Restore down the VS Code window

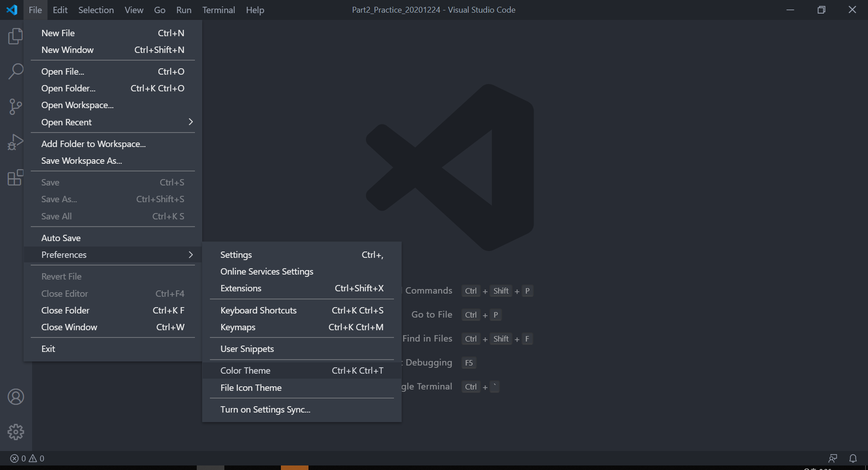pos(821,9)
